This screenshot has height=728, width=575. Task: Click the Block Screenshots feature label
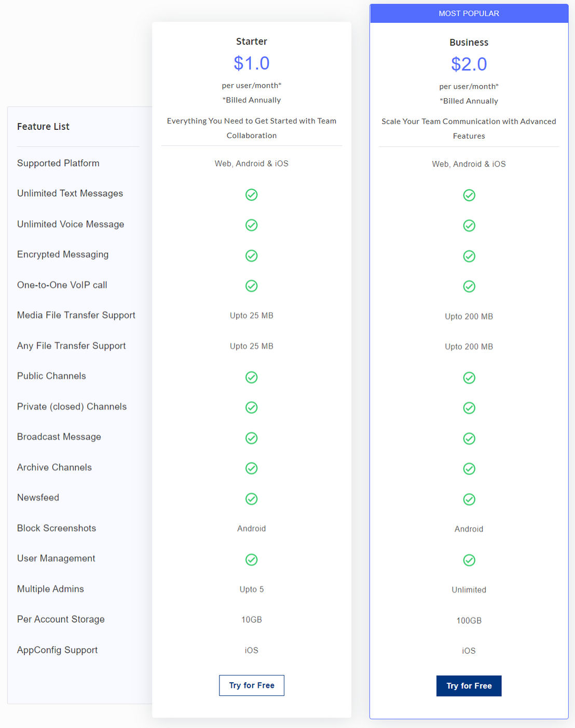(57, 528)
